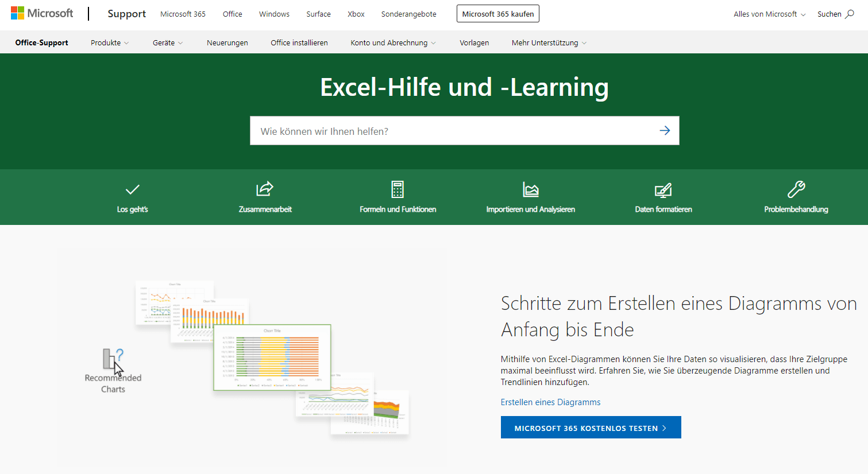Click the Importieren und Analysieren chart icon
868x474 pixels.
(530, 189)
